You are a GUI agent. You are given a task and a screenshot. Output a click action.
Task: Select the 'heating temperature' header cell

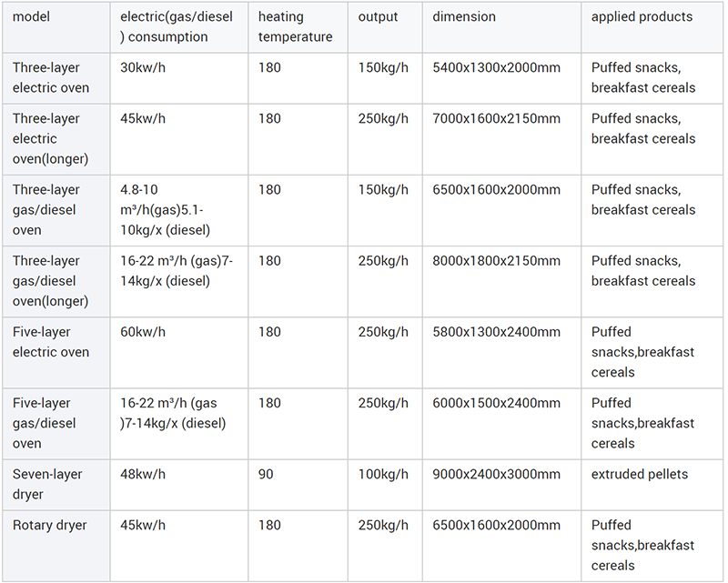pos(298,27)
